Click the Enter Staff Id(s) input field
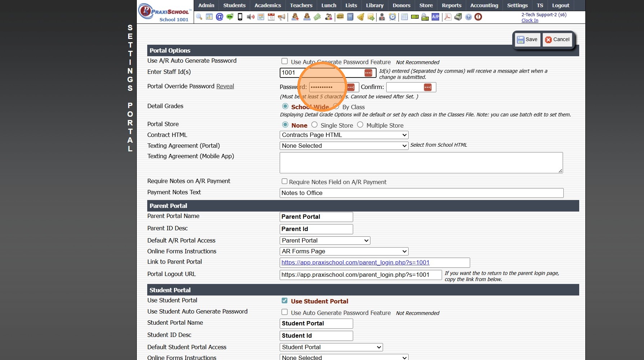The width and height of the screenshot is (644, 360). 328,73
